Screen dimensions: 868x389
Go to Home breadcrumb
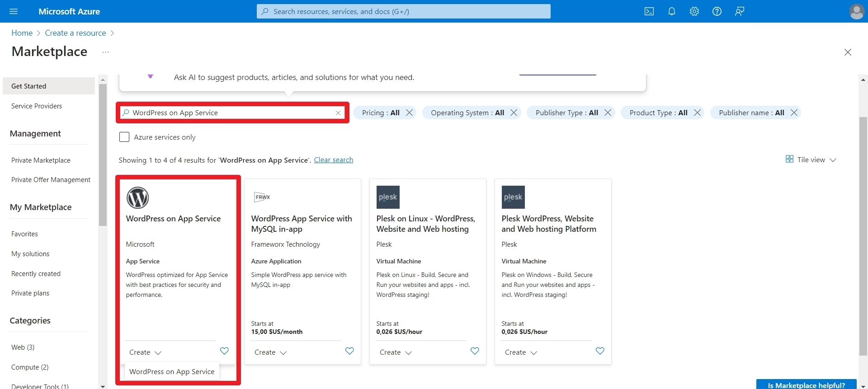(x=22, y=33)
